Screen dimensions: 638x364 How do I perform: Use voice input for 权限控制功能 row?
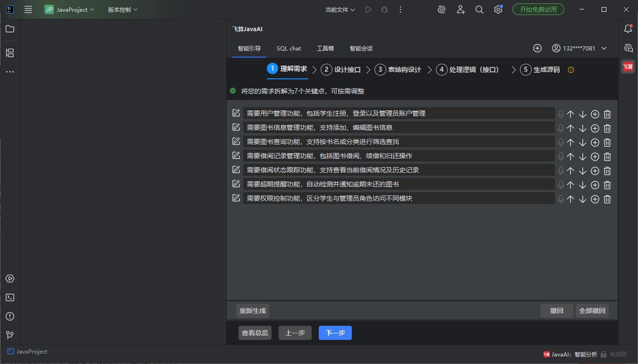[x=561, y=199]
